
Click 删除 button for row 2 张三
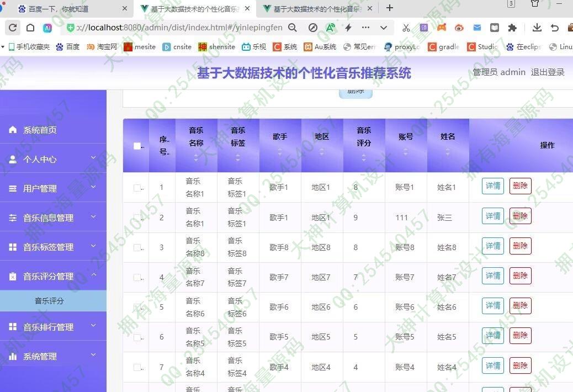coord(521,216)
